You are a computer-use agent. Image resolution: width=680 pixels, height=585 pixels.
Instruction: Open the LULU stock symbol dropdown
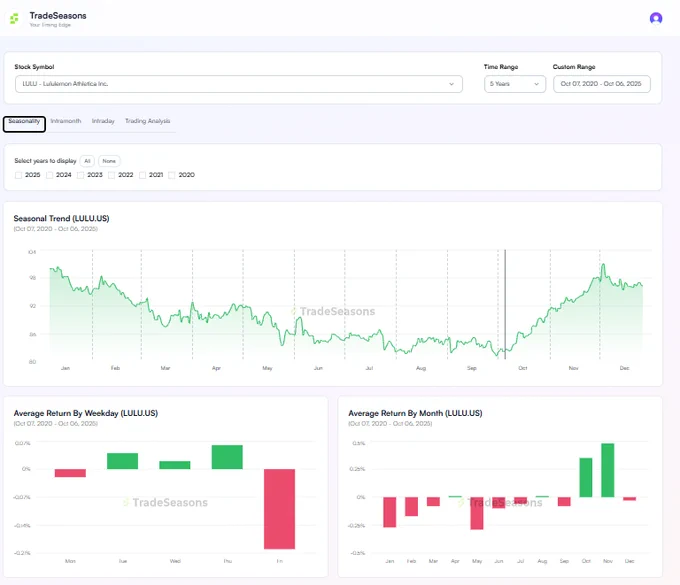click(x=239, y=84)
